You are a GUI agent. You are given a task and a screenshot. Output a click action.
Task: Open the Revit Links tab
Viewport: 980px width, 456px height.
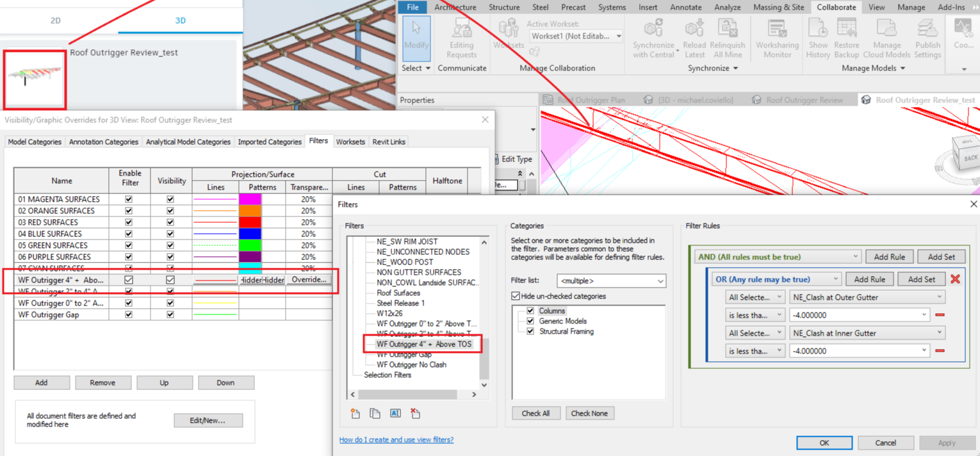pyautogui.click(x=389, y=142)
